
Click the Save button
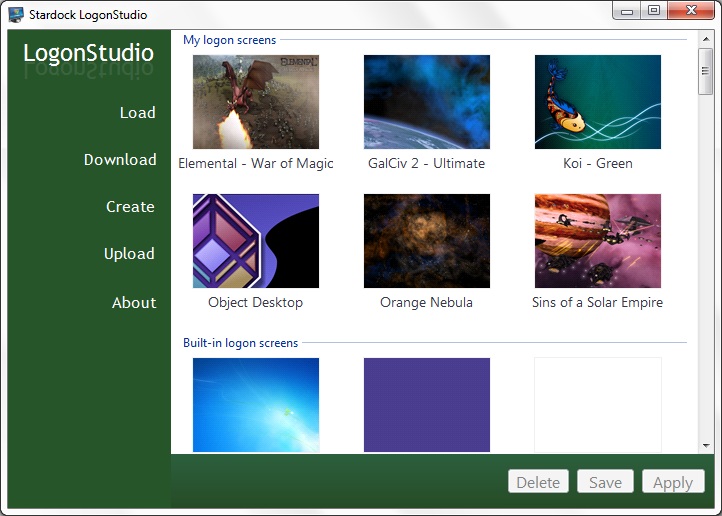pyautogui.click(x=606, y=481)
